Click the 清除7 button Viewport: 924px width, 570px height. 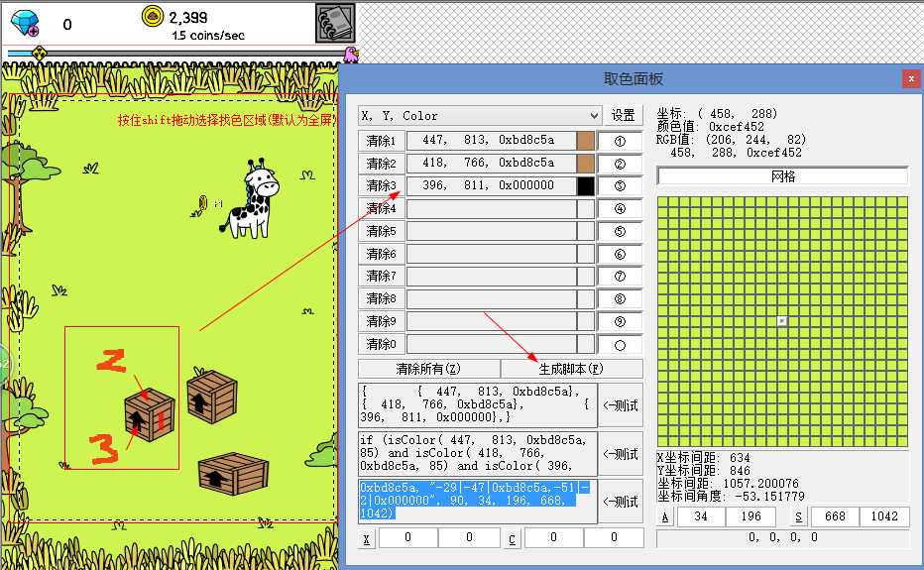click(x=382, y=276)
